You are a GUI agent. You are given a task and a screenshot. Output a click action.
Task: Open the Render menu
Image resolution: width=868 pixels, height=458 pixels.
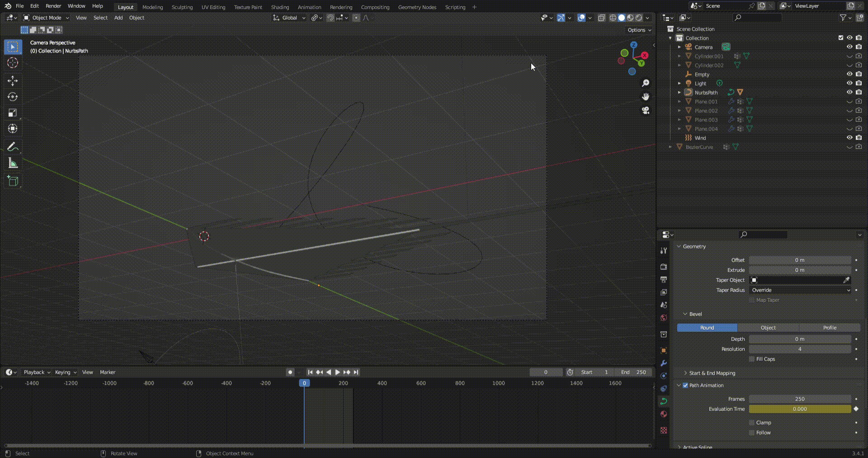[x=53, y=6]
